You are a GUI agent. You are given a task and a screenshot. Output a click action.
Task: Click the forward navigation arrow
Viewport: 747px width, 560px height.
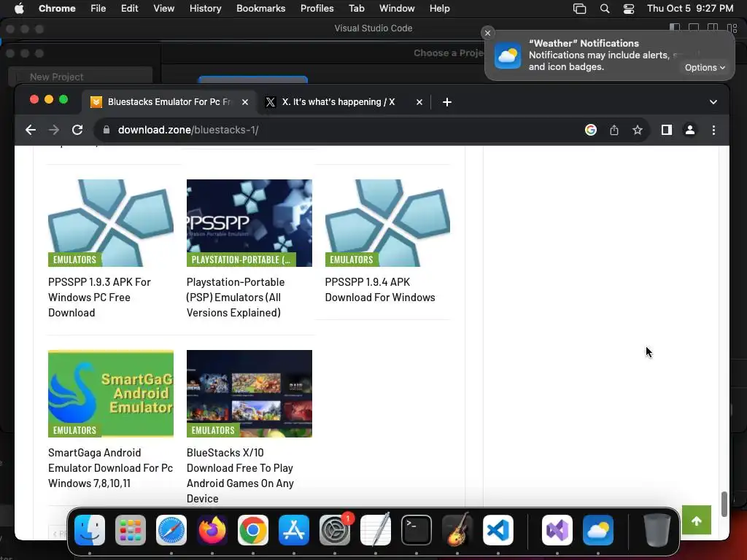pos(54,130)
